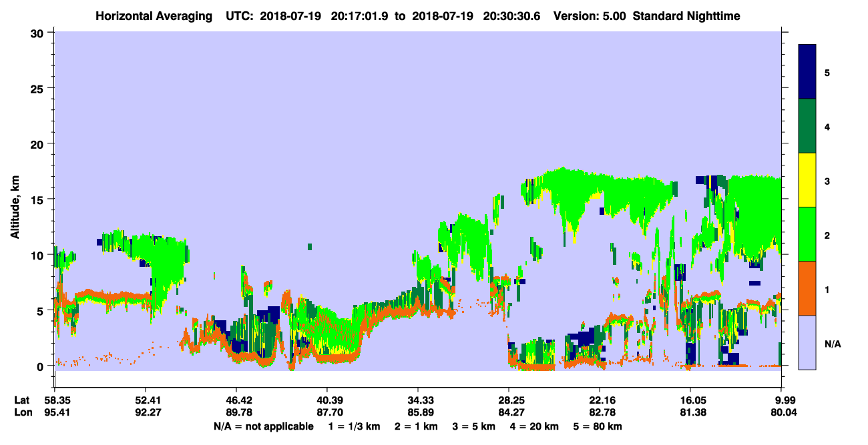The image size is (868, 445).
Task: Click the yellow colorbar segment labeled 3
Action: tap(807, 180)
